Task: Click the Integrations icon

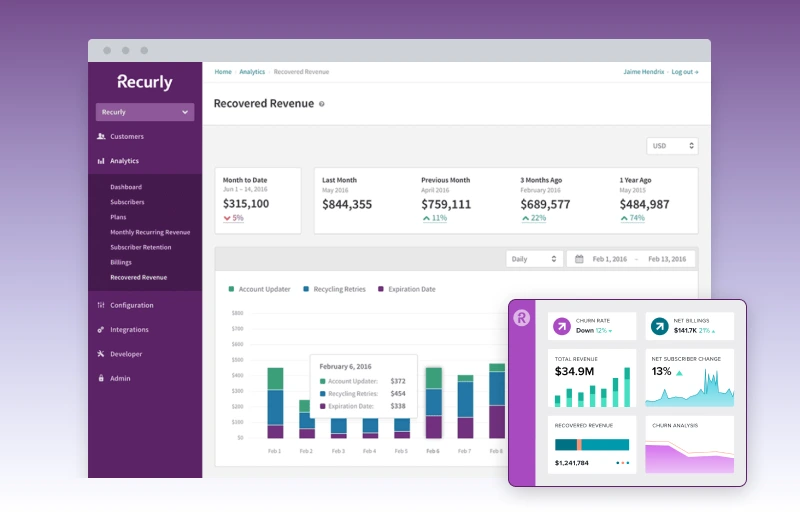Action: 101,330
